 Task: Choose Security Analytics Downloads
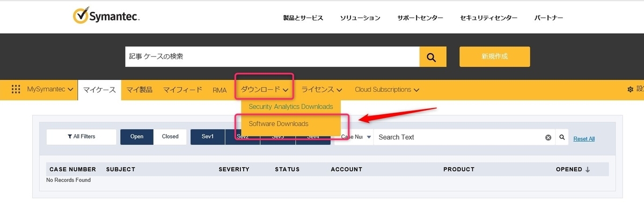[x=291, y=107]
